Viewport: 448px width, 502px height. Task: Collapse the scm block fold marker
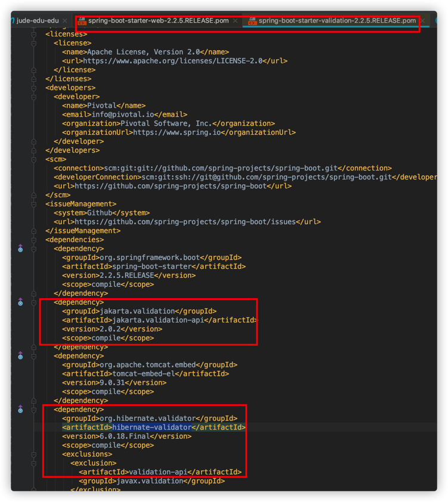[33, 159]
